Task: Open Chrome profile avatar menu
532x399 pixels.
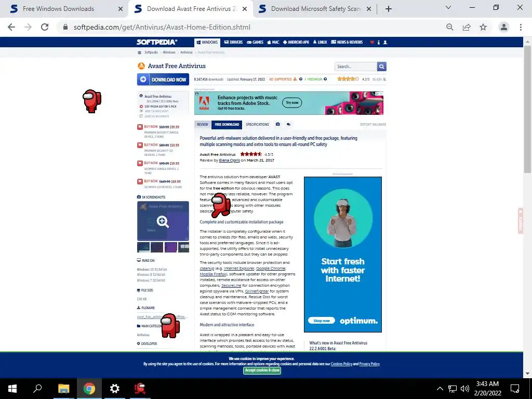Action: pos(504,27)
